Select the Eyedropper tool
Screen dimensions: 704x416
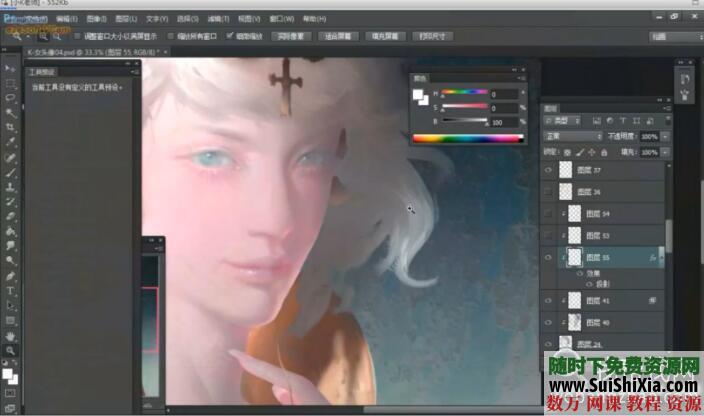(10, 143)
